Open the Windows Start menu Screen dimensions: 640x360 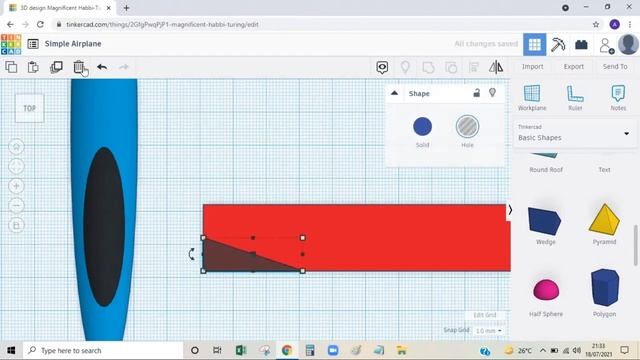(x=11, y=351)
